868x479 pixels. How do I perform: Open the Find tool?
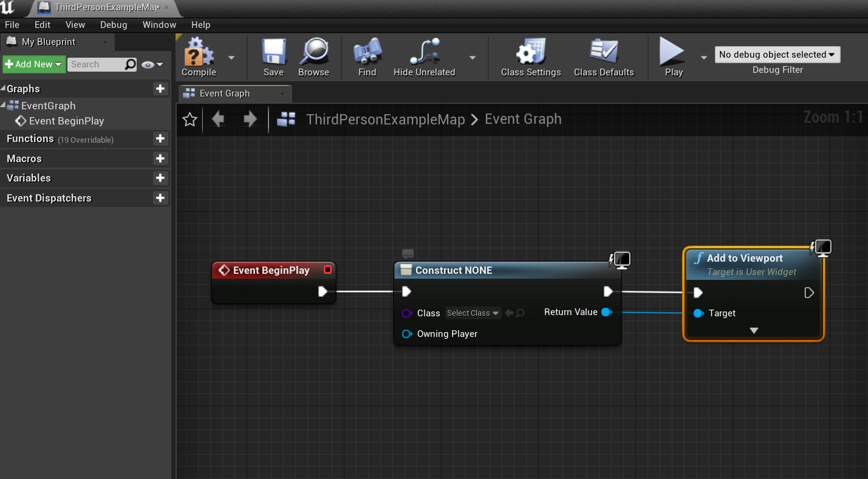click(x=367, y=56)
